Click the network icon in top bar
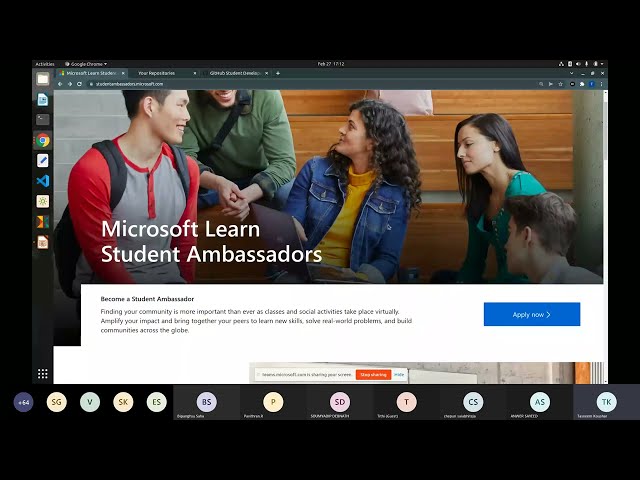The height and width of the screenshot is (480, 640). (561, 64)
